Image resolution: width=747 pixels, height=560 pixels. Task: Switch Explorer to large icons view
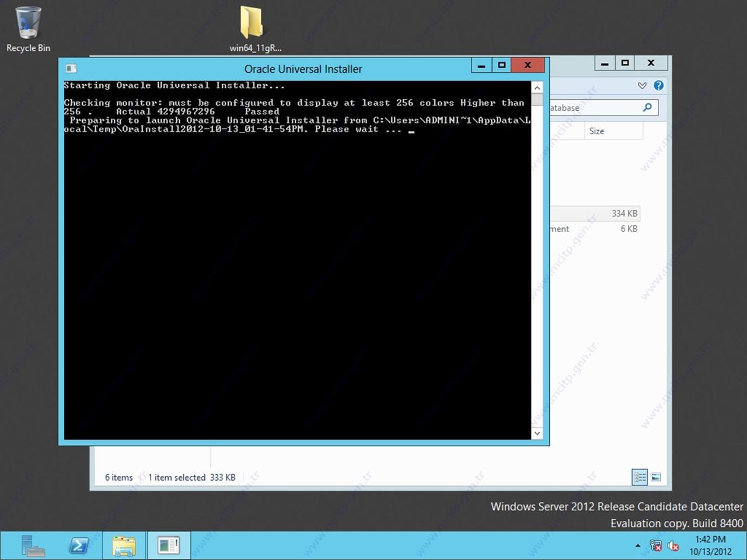[x=656, y=477]
